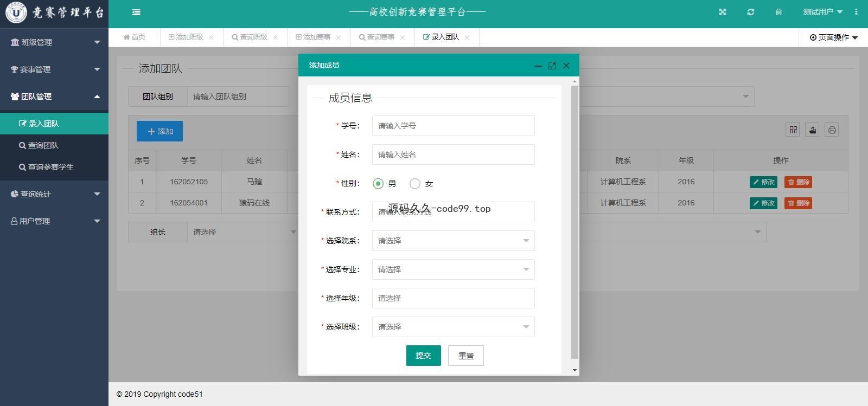Click the 重置 reset button
Image resolution: width=868 pixels, height=406 pixels.
466,356
